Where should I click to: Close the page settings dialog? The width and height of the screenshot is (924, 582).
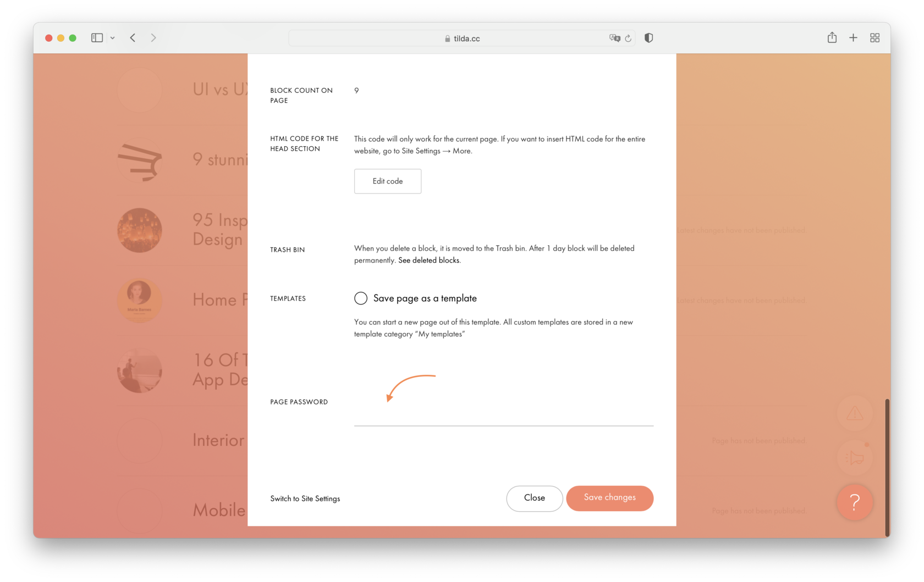535,498
